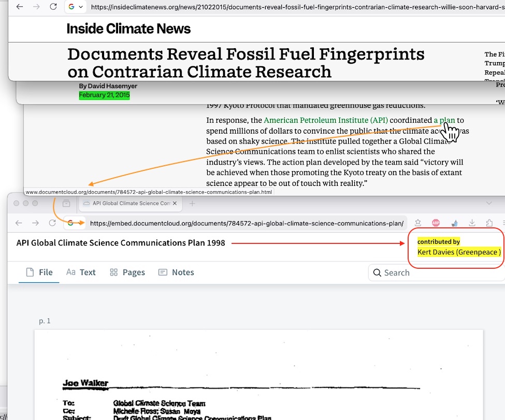Open the Google search engine dropdown in top browser
This screenshot has width=505, height=420.
point(76,7)
